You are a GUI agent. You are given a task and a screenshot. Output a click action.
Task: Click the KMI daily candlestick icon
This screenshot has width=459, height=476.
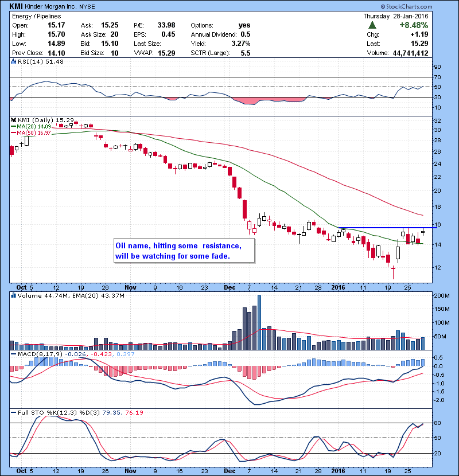coord(13,120)
